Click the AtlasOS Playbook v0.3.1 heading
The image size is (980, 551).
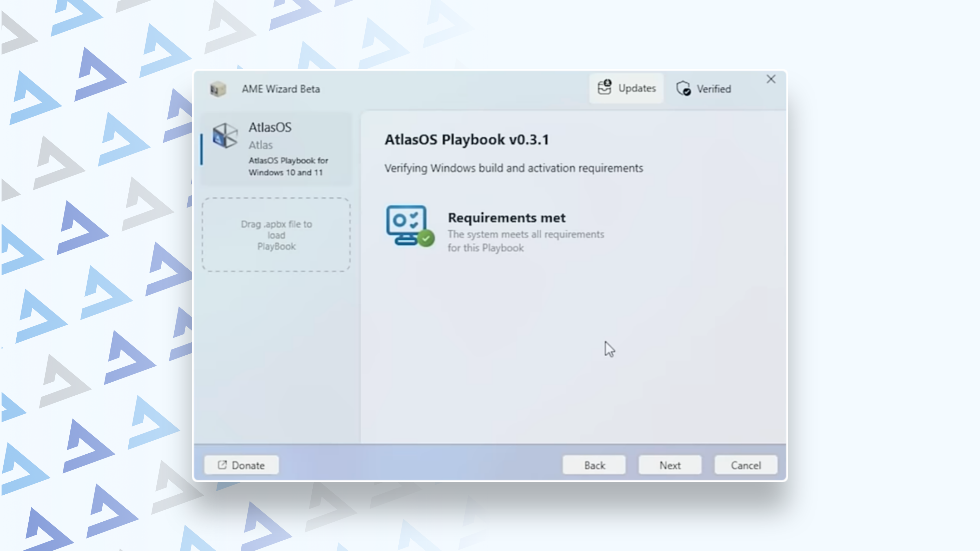click(467, 140)
